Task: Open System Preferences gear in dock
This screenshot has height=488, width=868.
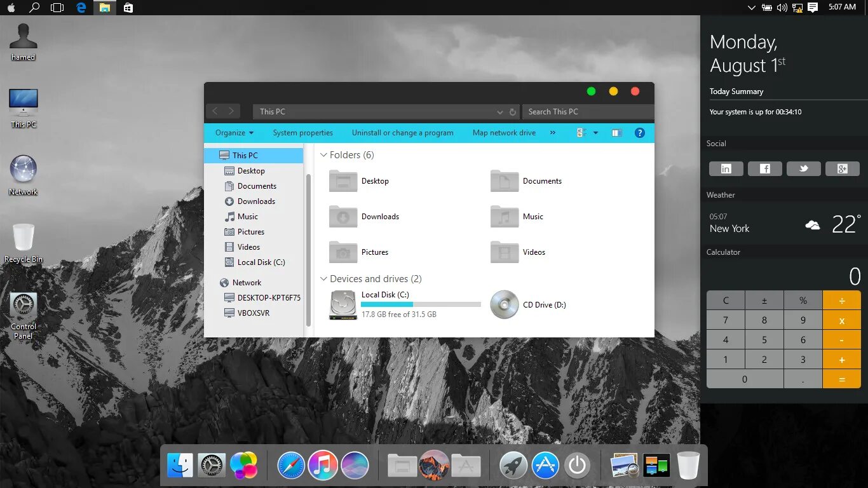Action: coord(212,466)
